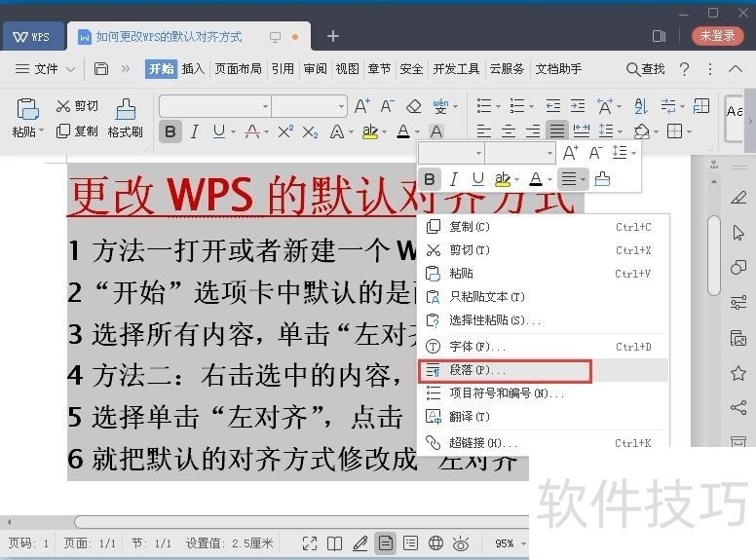Click the Save icon in quick toolbar
Image resolution: width=756 pixels, height=560 pixels.
point(100,68)
